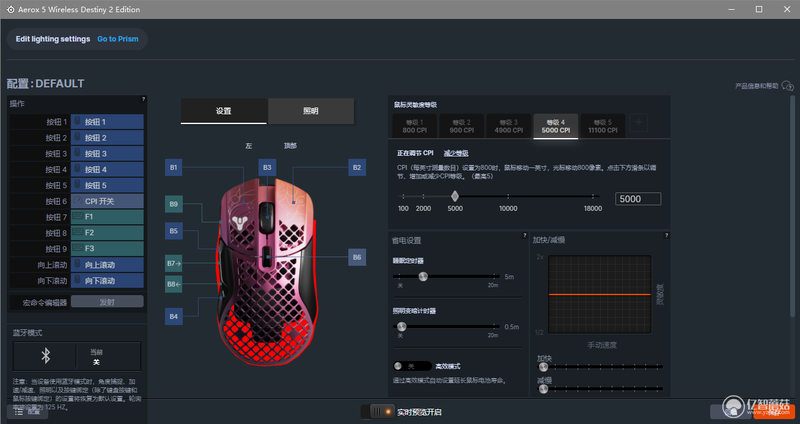This screenshot has width=800, height=424.
Task: Open help for the 加快/减慢 acceleration panel
Action: (666, 235)
